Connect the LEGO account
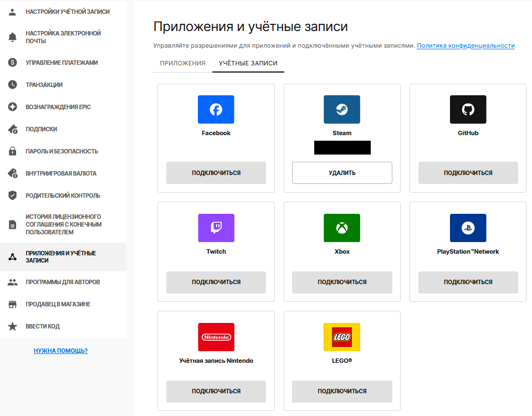Image resolution: width=532 pixels, height=416 pixels. click(x=342, y=391)
